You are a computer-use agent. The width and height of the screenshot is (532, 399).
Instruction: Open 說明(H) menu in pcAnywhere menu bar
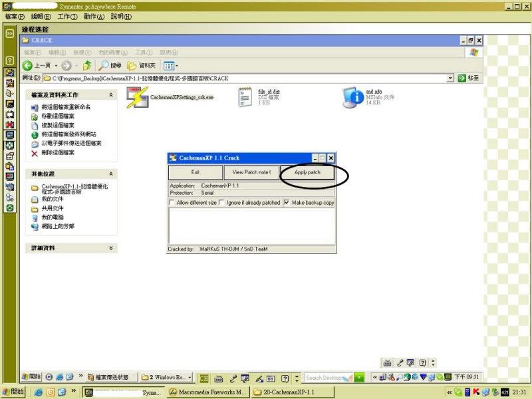[121, 17]
